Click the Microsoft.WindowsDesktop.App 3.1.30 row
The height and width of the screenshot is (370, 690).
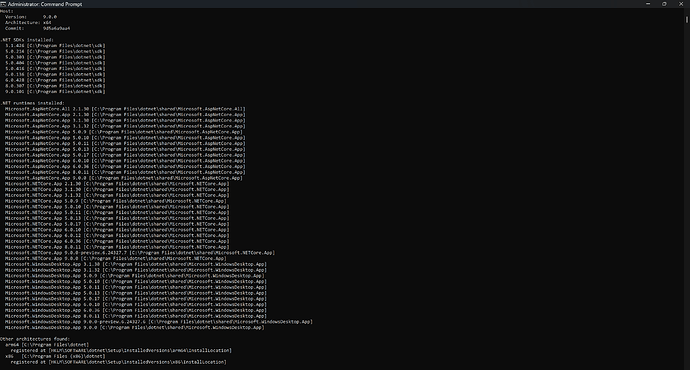pos(136,264)
